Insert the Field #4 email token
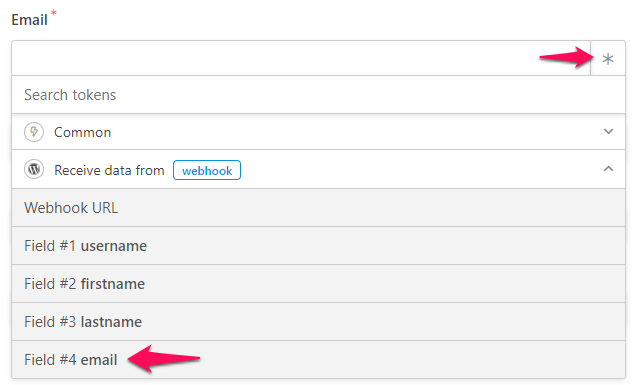Screen dimensions: 636x385 tap(318, 359)
